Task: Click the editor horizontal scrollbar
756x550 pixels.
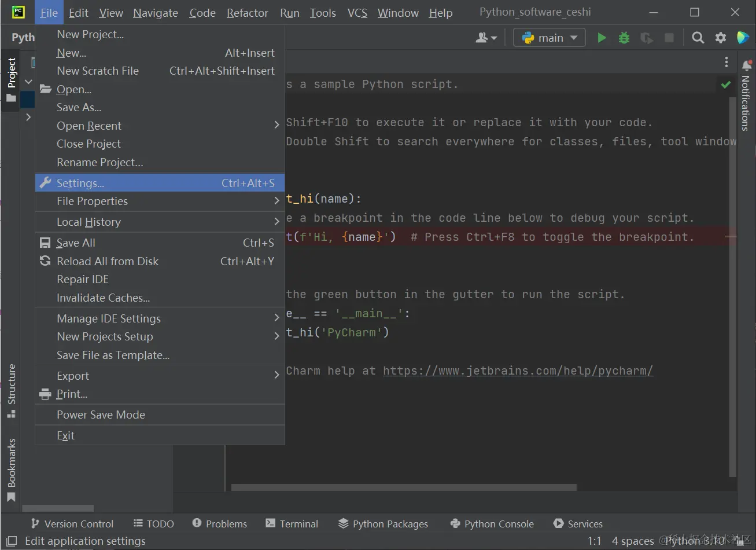Action: coord(404,487)
